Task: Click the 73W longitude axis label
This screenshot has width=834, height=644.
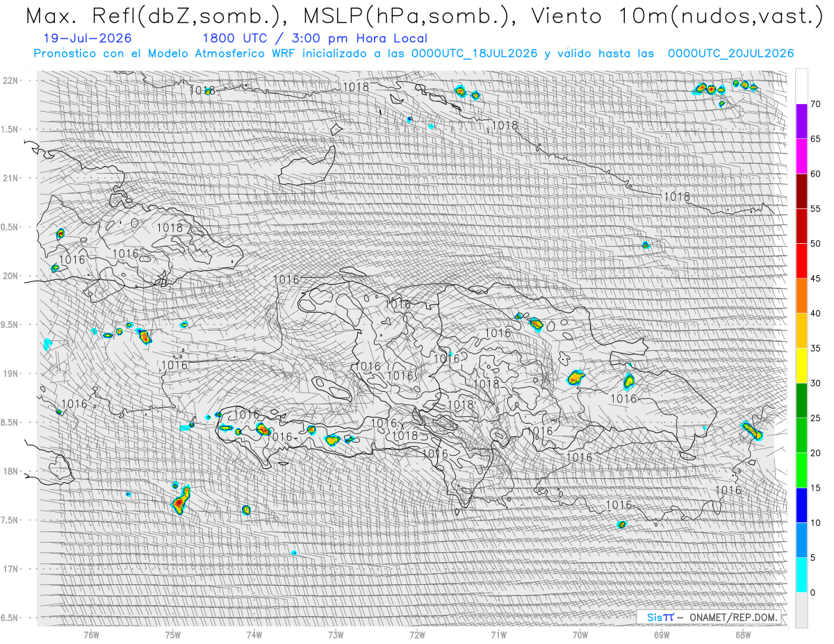Action: point(336,635)
